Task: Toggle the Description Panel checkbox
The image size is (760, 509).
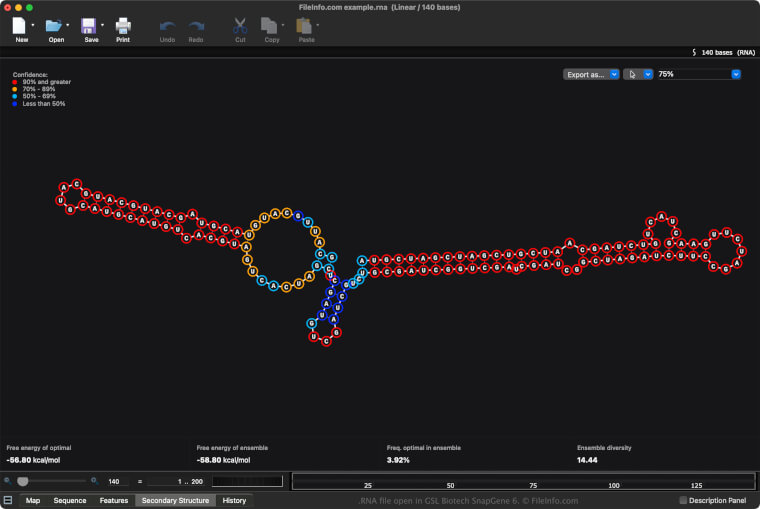Action: (x=683, y=500)
